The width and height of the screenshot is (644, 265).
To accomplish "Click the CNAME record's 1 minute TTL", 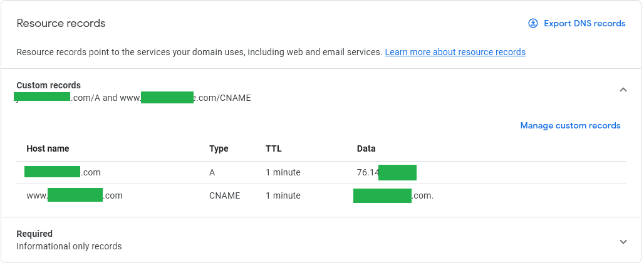I will pos(283,195).
